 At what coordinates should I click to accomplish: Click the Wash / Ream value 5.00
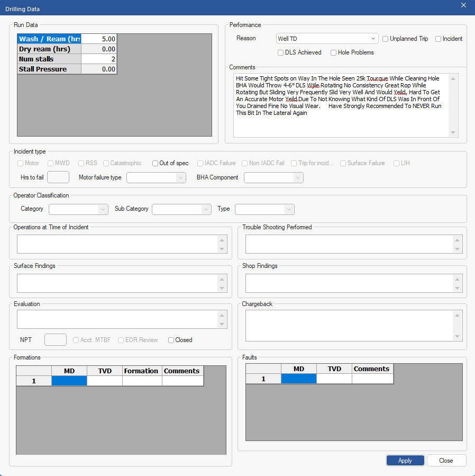pos(99,39)
